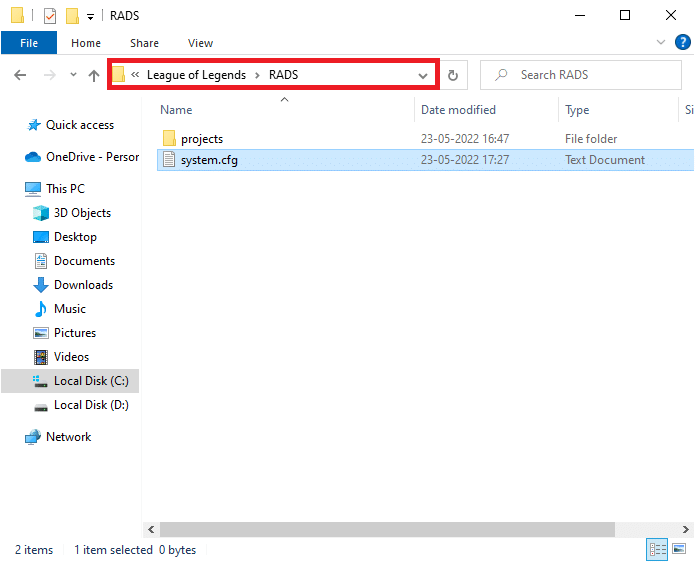Click the File folder type cell

coord(591,139)
